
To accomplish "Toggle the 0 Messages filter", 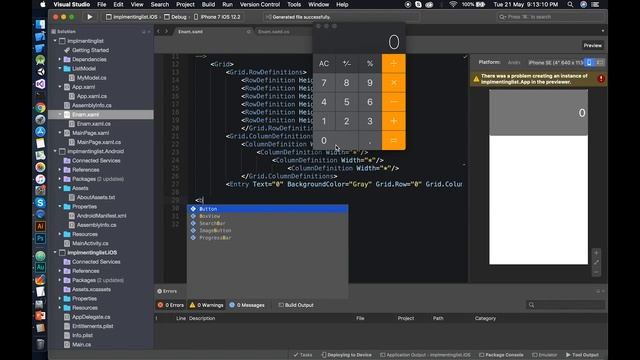I will pyautogui.click(x=247, y=305).
